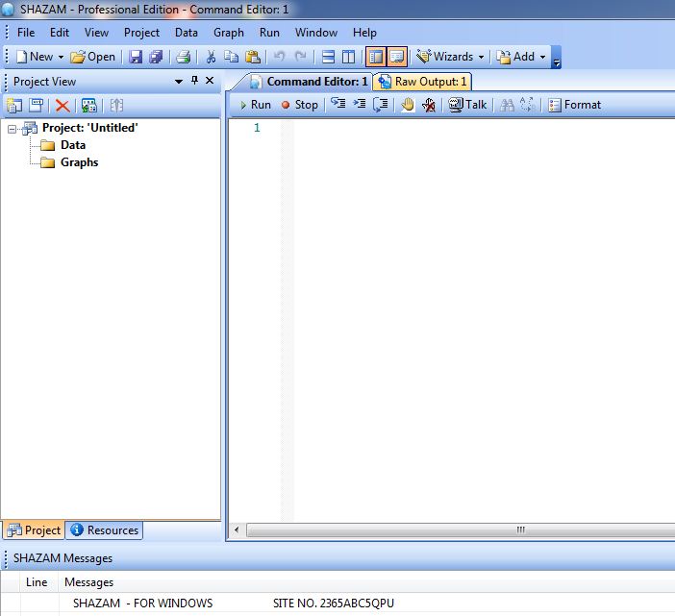Viewport: 675px width, 616px height.
Task: Click the clear breakpoints icon
Action: click(429, 105)
